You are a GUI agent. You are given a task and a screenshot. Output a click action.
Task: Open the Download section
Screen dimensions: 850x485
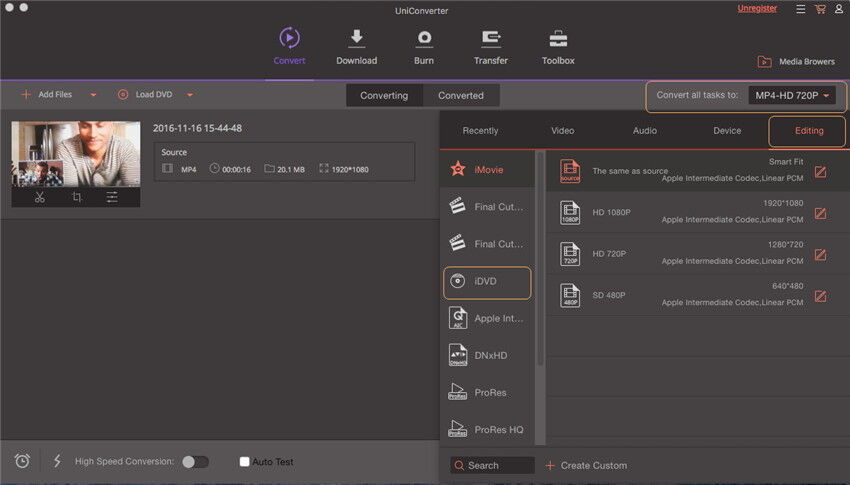click(x=356, y=47)
